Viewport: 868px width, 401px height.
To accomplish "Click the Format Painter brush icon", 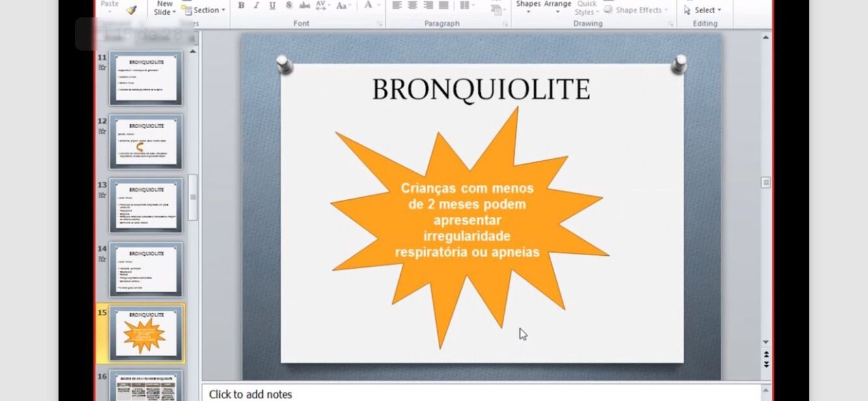I will (x=132, y=10).
